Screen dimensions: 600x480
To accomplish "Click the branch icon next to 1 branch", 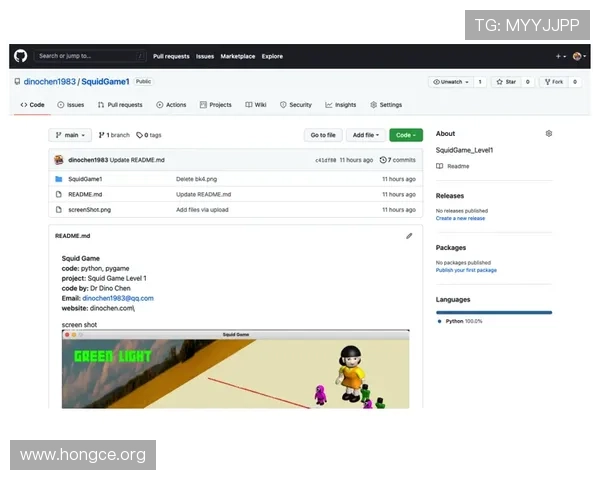I will point(101,135).
